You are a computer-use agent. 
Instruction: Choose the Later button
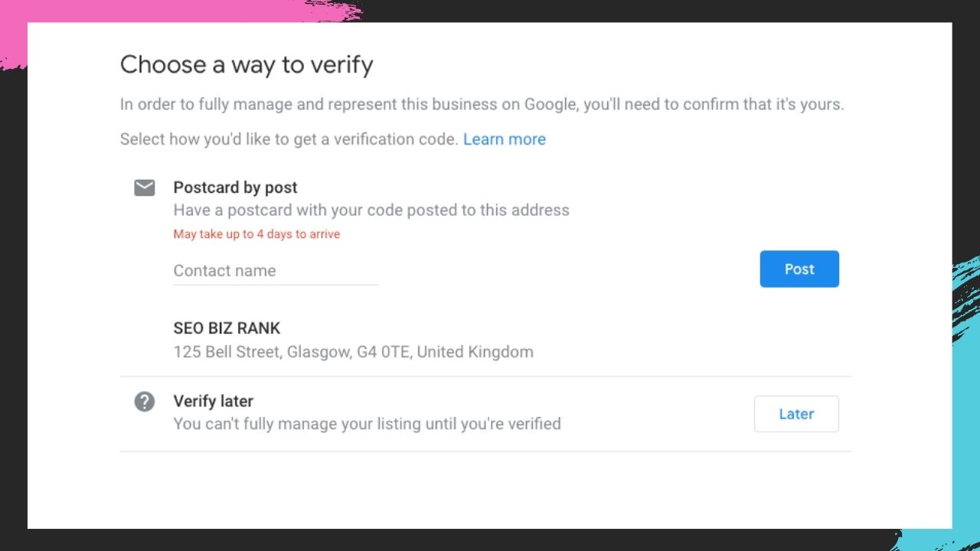[796, 414]
